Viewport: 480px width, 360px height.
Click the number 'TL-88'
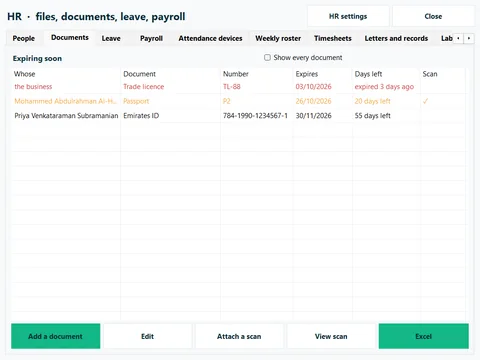pyautogui.click(x=232, y=87)
